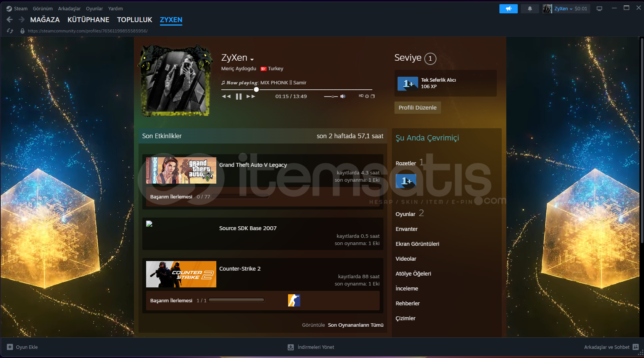Screen dimensions: 644x358
Task: Open Rozetler badges link
Action: click(406, 163)
